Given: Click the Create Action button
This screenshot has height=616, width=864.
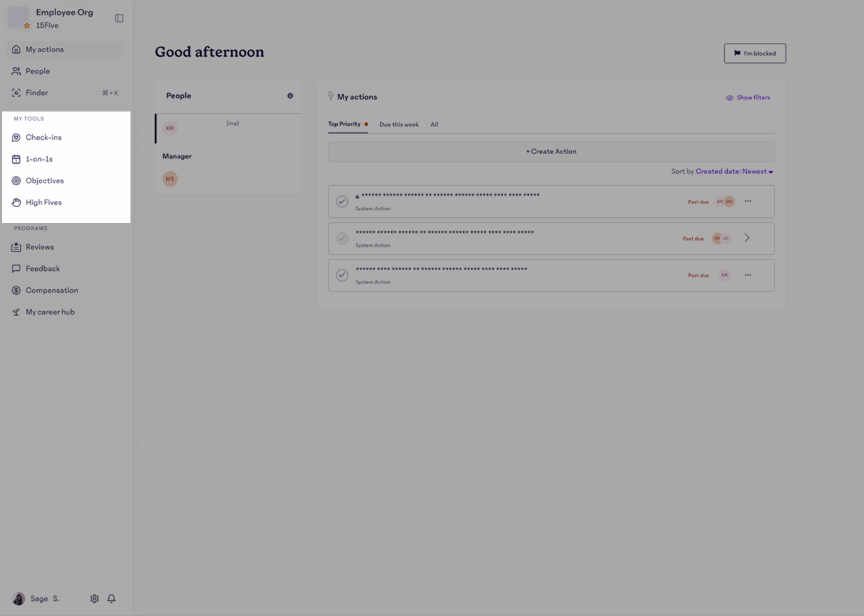Looking at the screenshot, I should (x=550, y=151).
